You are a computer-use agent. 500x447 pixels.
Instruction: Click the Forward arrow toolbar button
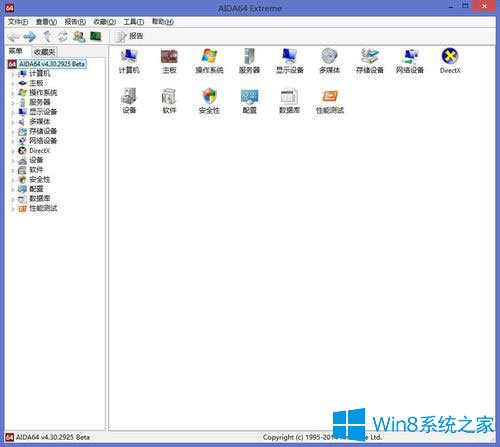coord(30,36)
